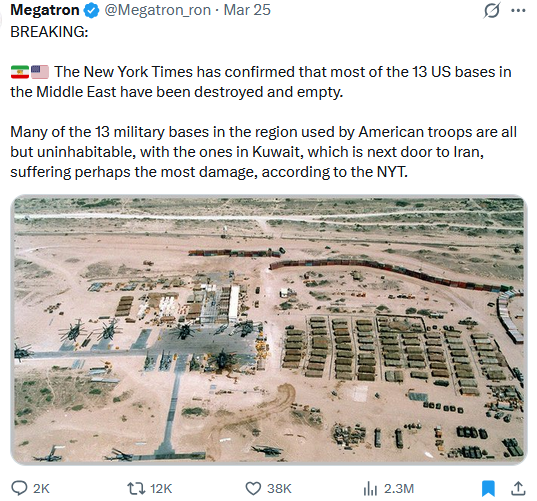Click the reply speech bubble icon
The image size is (537, 501).
pyautogui.click(x=19, y=488)
